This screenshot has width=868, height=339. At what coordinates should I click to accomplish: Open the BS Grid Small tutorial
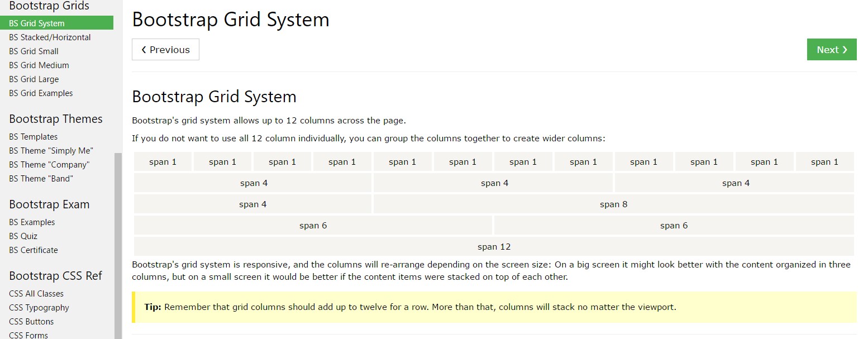coord(34,51)
